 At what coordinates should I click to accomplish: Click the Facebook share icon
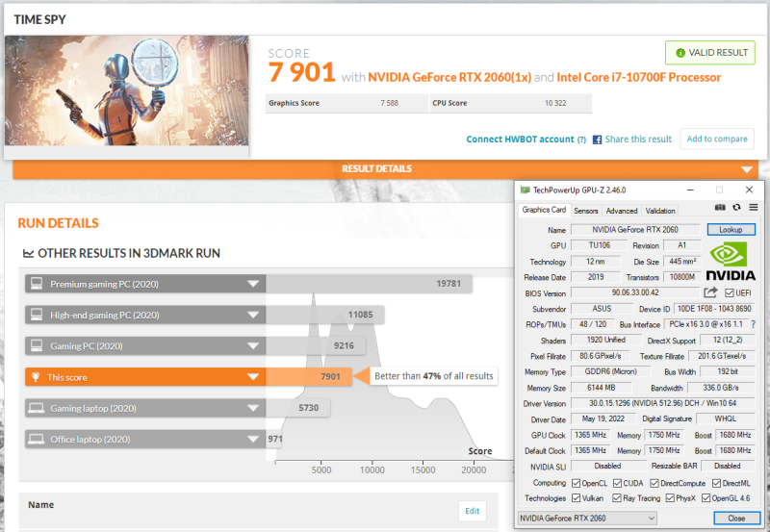(597, 139)
